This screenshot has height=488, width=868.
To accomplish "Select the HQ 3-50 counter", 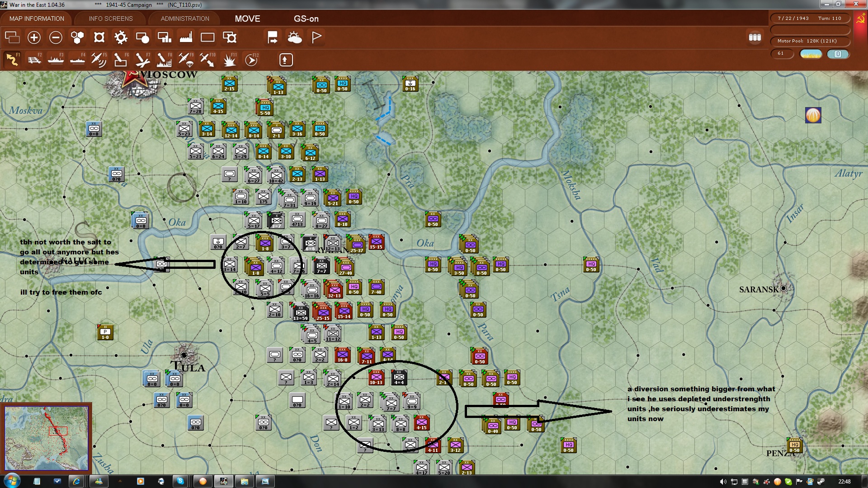I will click(x=458, y=267).
